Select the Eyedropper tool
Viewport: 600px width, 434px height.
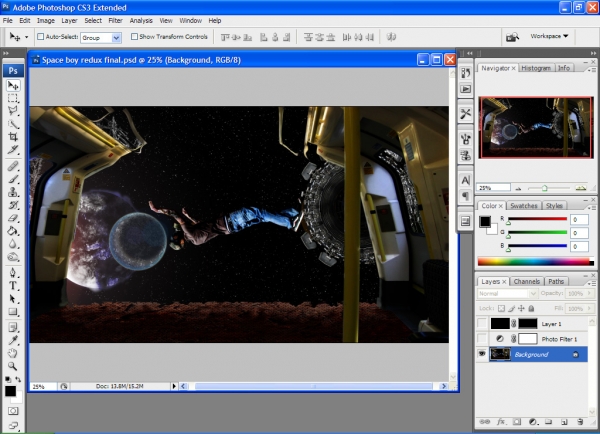[x=13, y=340]
